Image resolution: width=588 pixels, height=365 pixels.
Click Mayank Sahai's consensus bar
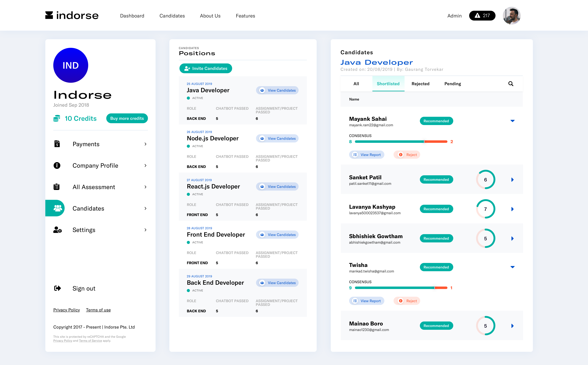pos(401,142)
